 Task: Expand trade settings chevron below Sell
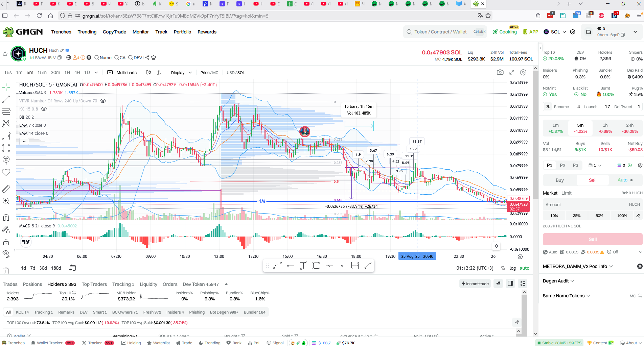pos(640,252)
